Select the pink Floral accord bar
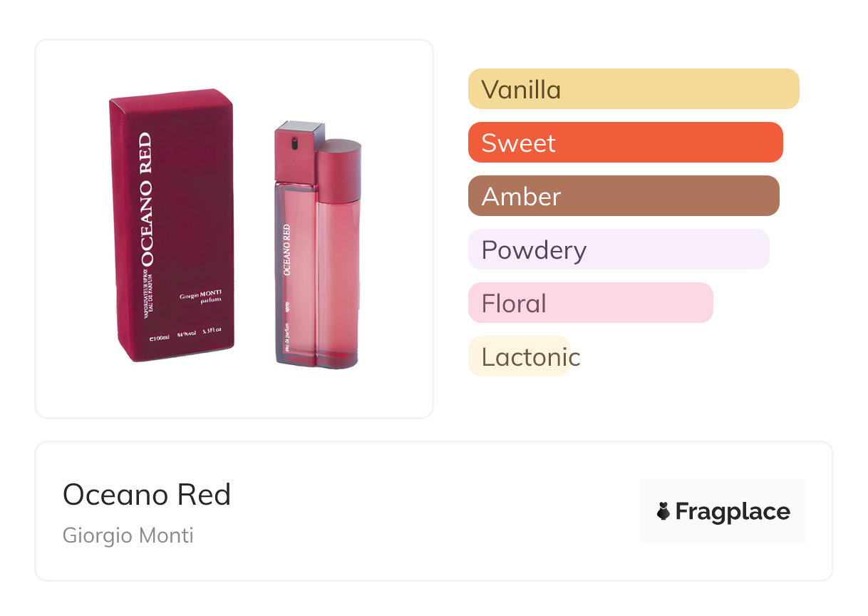Viewport: 868px width, 616px height. pyautogui.click(x=590, y=303)
